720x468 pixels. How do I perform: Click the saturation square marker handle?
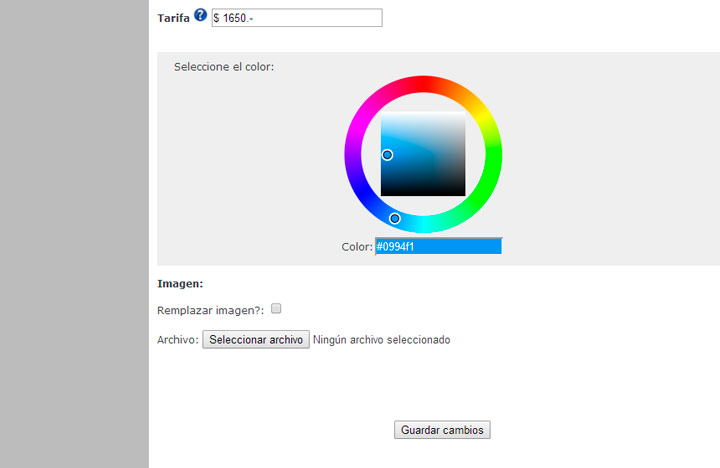pos(387,155)
